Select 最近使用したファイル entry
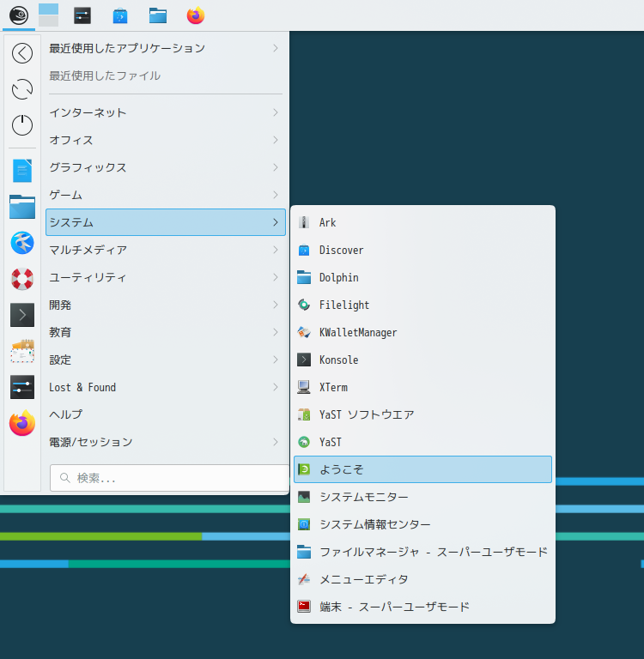 [x=166, y=76]
